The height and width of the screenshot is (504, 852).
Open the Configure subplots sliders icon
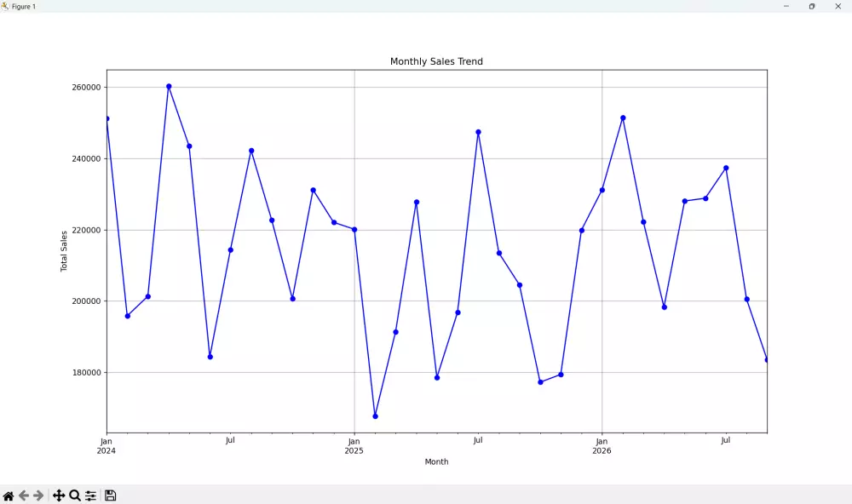91,495
